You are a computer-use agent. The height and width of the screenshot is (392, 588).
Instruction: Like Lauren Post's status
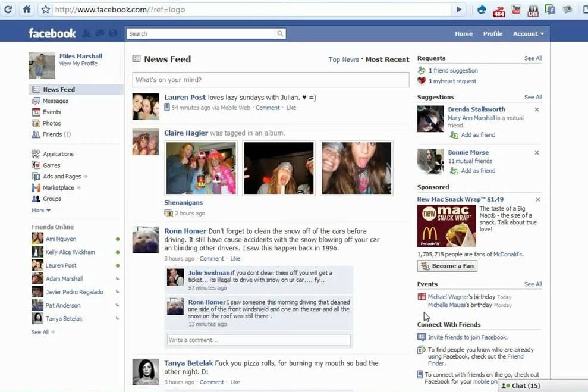point(291,108)
